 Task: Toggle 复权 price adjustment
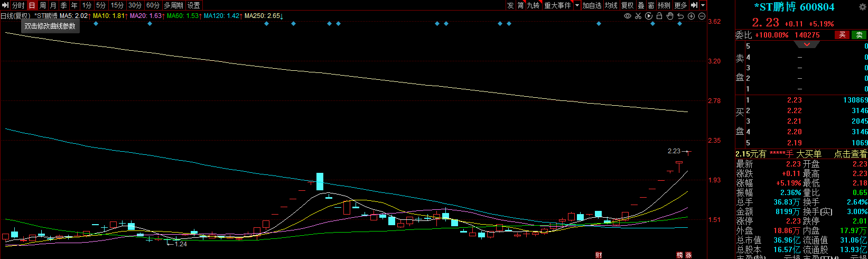click(x=627, y=5)
